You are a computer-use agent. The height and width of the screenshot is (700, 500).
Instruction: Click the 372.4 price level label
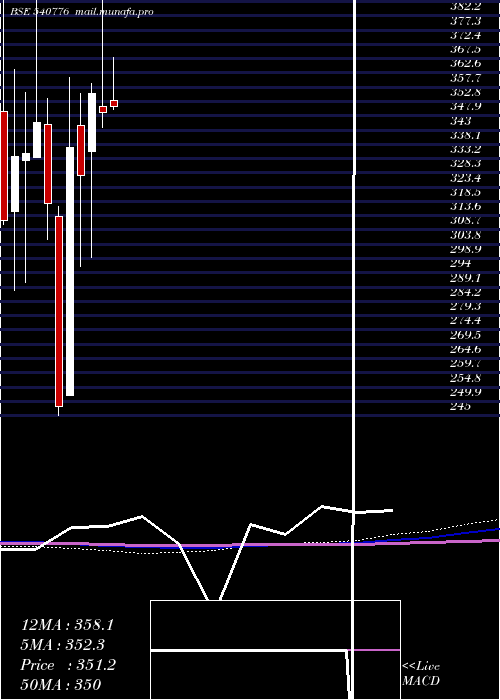pos(465,35)
